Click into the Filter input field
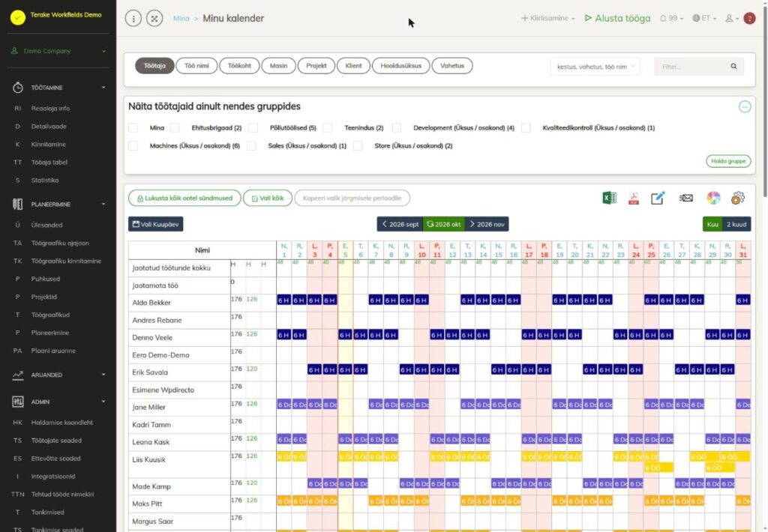768x532 pixels. click(691, 67)
